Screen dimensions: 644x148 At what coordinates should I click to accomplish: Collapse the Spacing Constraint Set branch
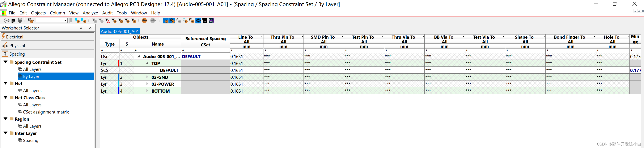5,62
